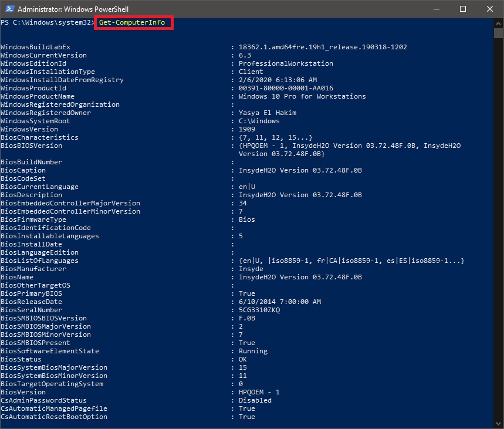Click the BiosBIOSVersion property name
The height and width of the screenshot is (429, 504).
pyautogui.click(x=31, y=146)
